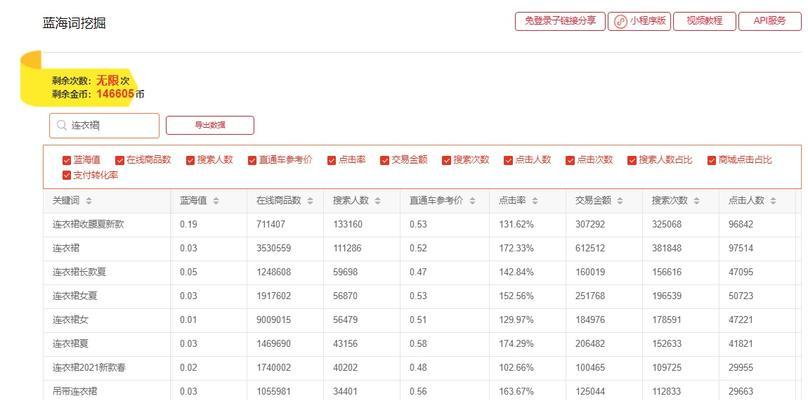808x400 pixels.
Task: Toggle the 直通车参考价 checkbox
Action: coord(252,160)
